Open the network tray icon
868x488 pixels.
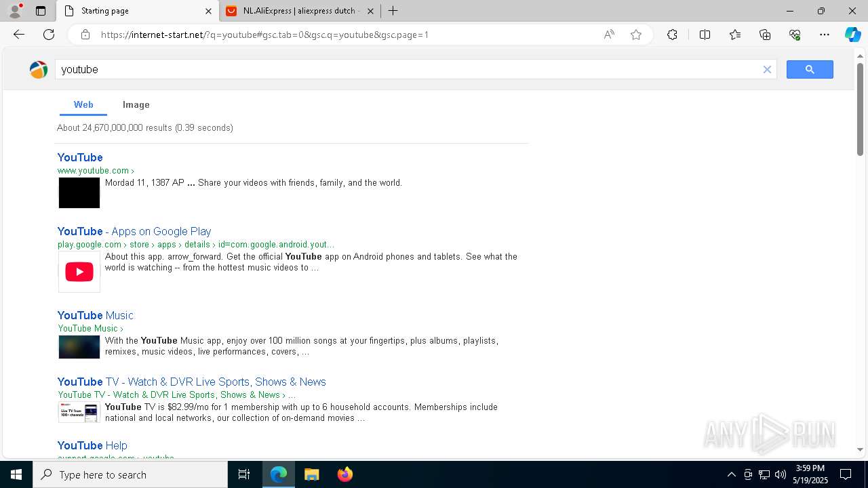(x=764, y=474)
